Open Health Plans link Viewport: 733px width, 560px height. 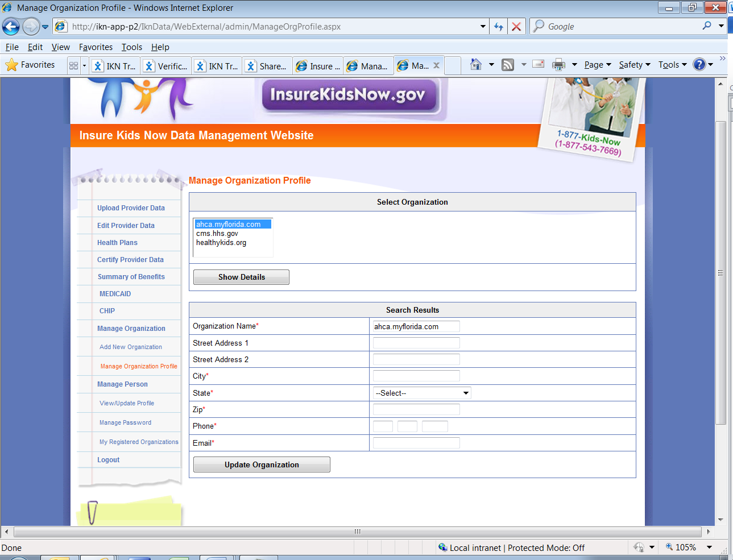coord(117,243)
